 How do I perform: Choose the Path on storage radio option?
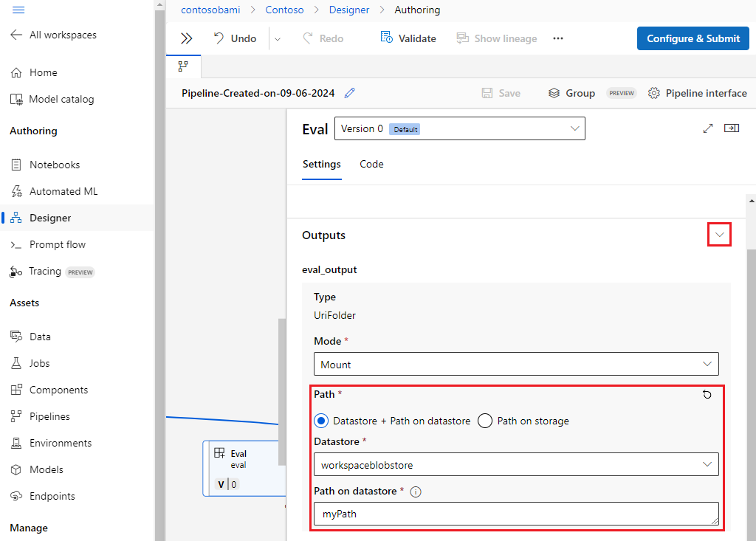tap(485, 421)
